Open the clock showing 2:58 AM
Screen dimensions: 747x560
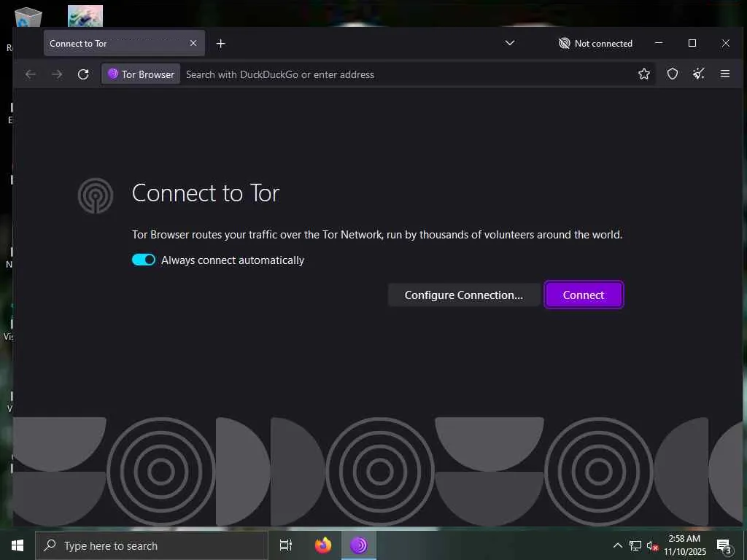[x=684, y=545]
